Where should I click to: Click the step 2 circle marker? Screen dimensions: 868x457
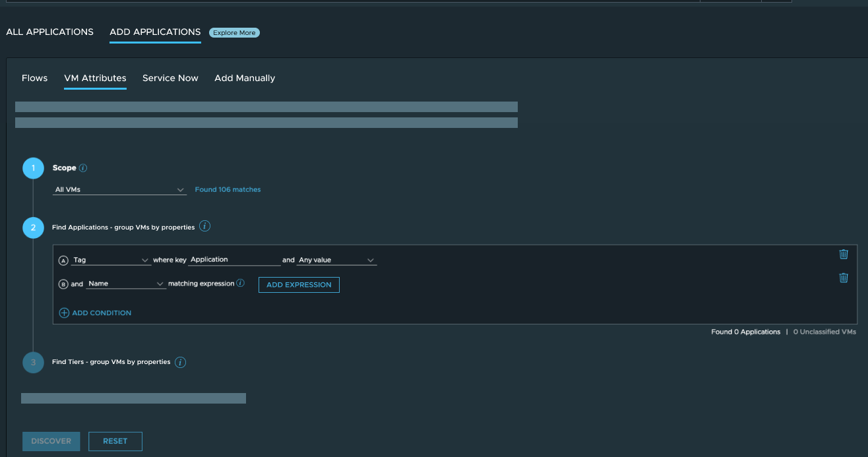click(33, 228)
